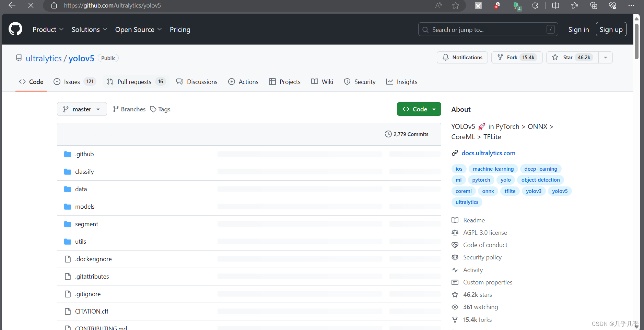Click the link icon beside docs.ultralytics.com
The width and height of the screenshot is (644, 330).
[455, 153]
